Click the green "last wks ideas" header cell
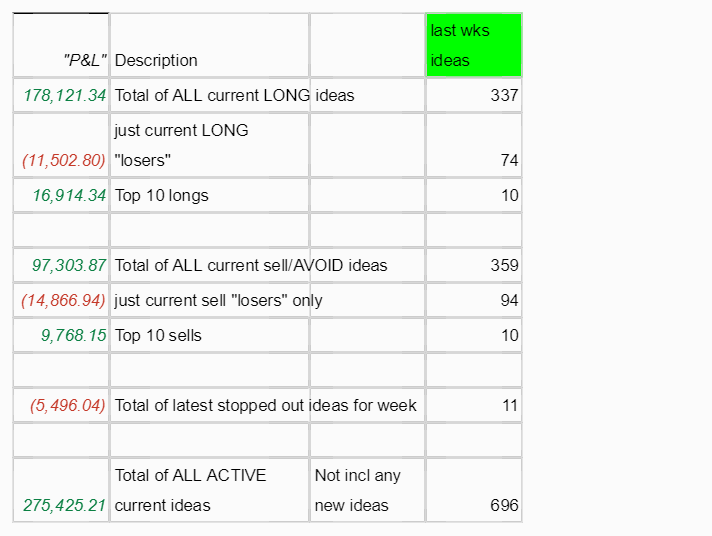 click(x=473, y=45)
